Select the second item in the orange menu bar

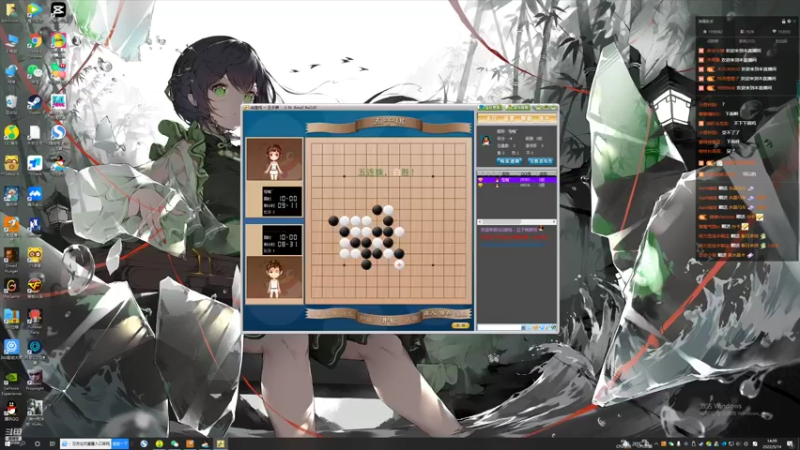coord(509,118)
